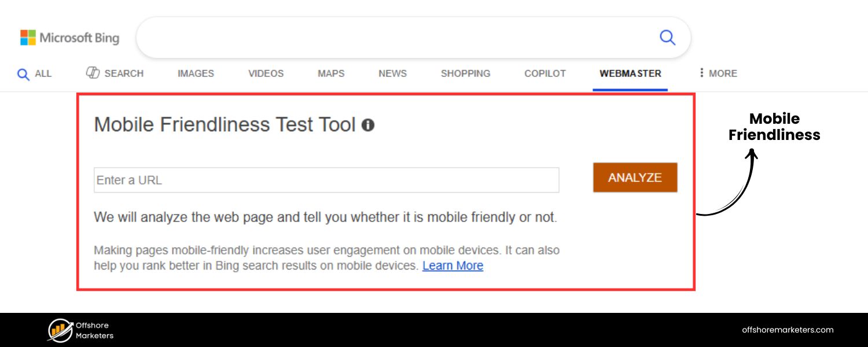The image size is (868, 347).
Task: Select the VIDEOS tab
Action: click(x=266, y=73)
